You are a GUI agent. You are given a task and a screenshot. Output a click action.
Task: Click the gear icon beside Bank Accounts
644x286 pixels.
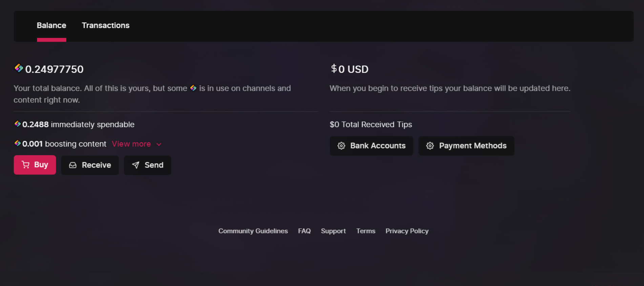click(x=341, y=146)
